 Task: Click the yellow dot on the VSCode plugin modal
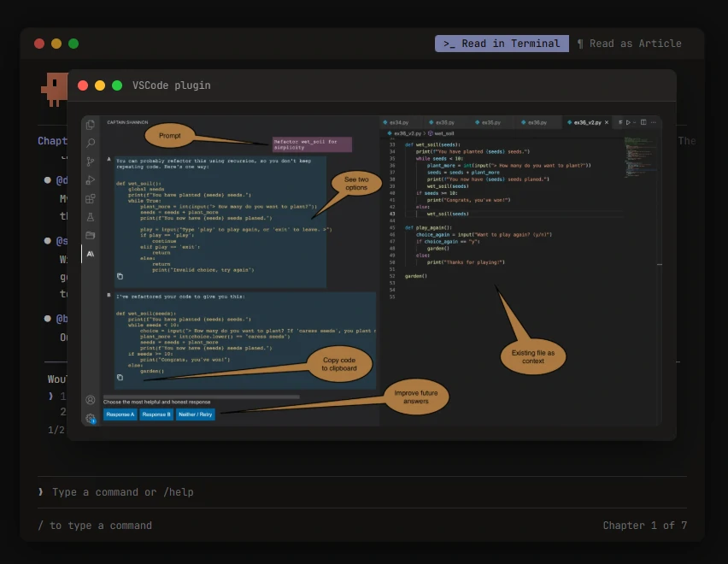tap(100, 85)
